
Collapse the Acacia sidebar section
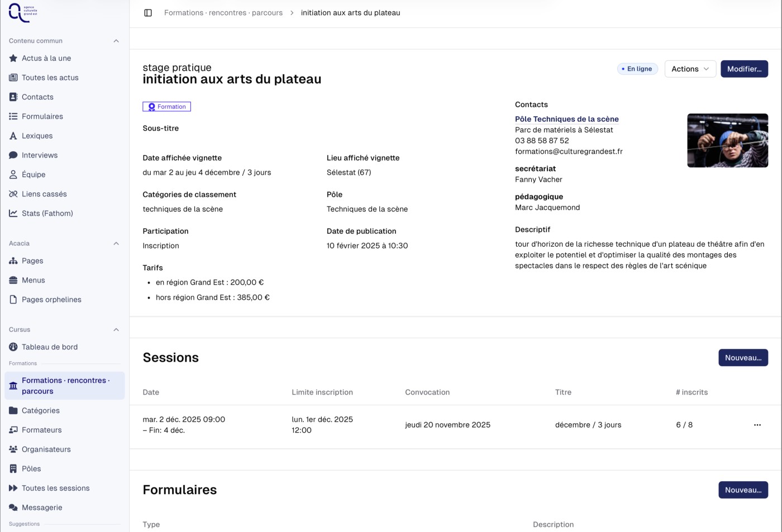tap(116, 243)
